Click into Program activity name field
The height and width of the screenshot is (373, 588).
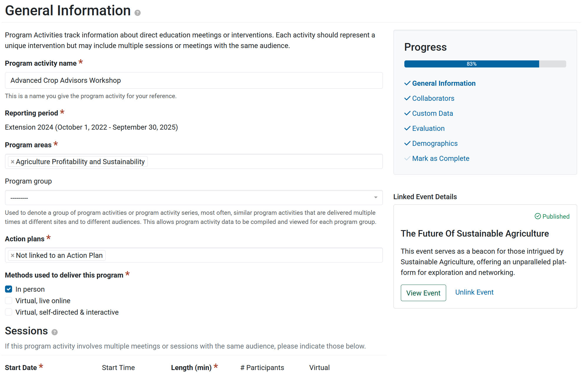coord(194,80)
